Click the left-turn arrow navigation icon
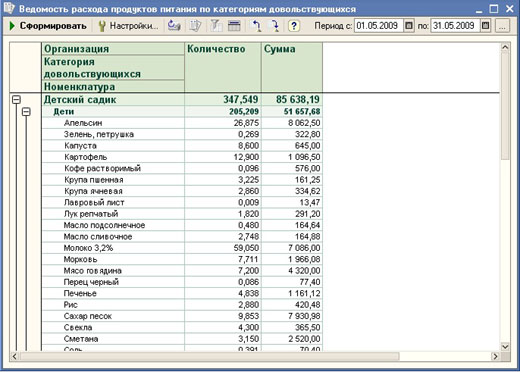Viewport: 520px width, 372px height. pos(256,26)
